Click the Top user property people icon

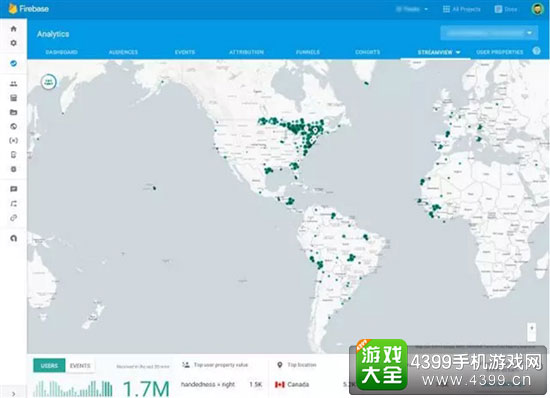tap(186, 365)
